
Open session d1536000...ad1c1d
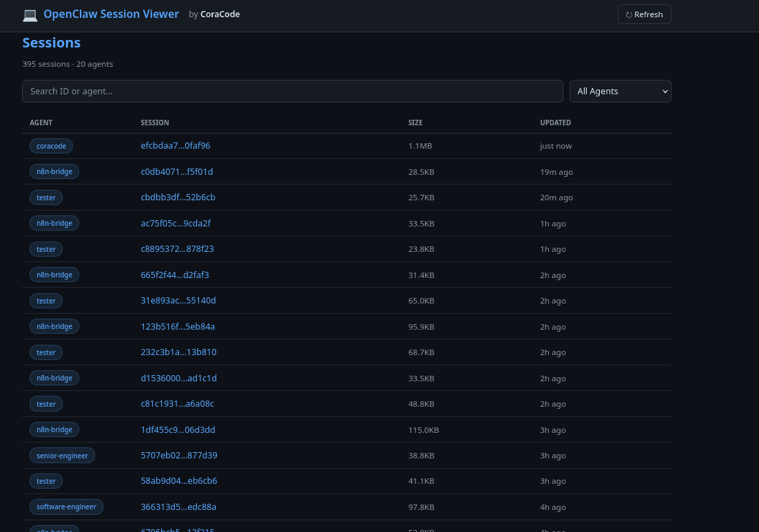point(178,379)
